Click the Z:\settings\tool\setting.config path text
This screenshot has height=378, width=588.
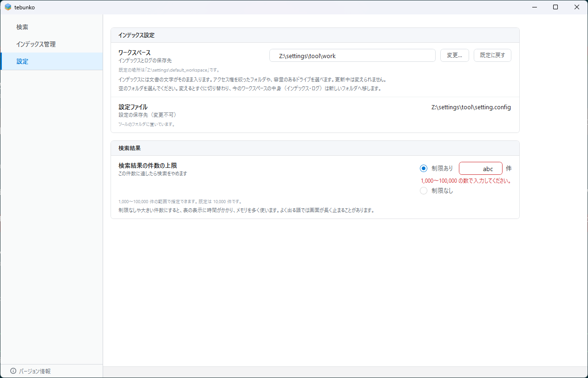pos(471,107)
